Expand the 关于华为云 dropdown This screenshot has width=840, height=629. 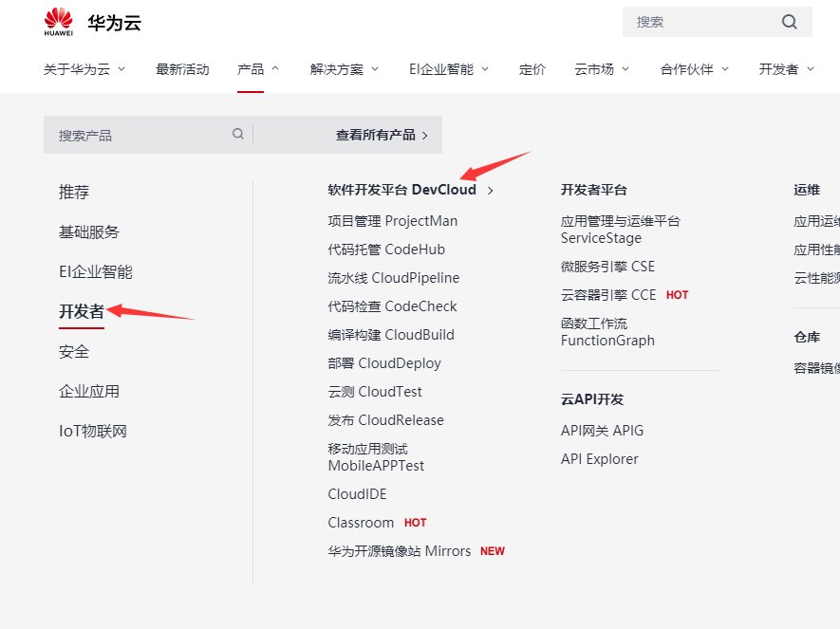pos(121,69)
